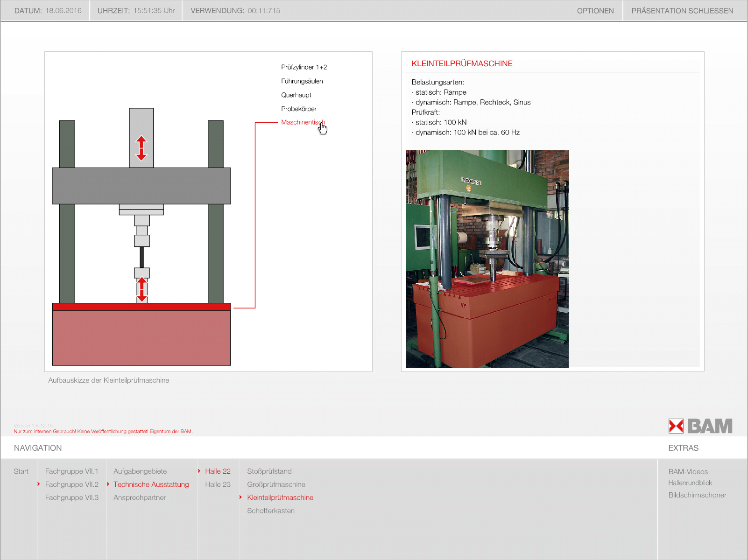This screenshot has height=560, width=748.
Task: Switch to Aufgabengebiete
Action: [140, 471]
